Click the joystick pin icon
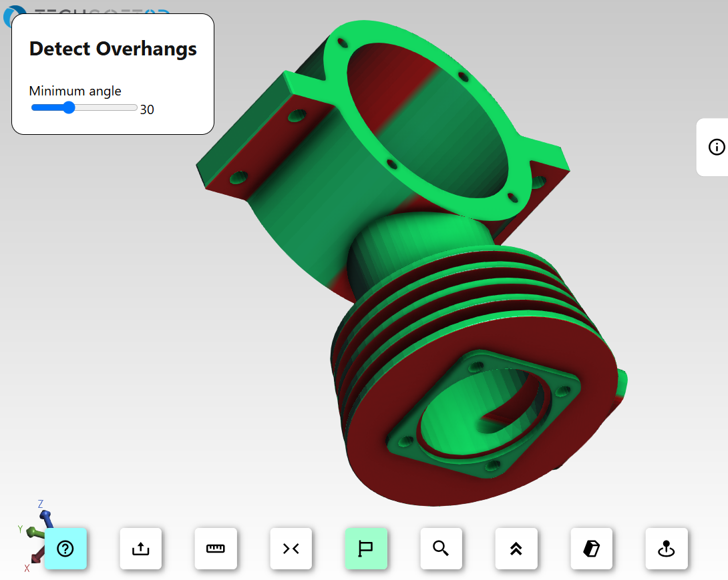 pos(666,549)
